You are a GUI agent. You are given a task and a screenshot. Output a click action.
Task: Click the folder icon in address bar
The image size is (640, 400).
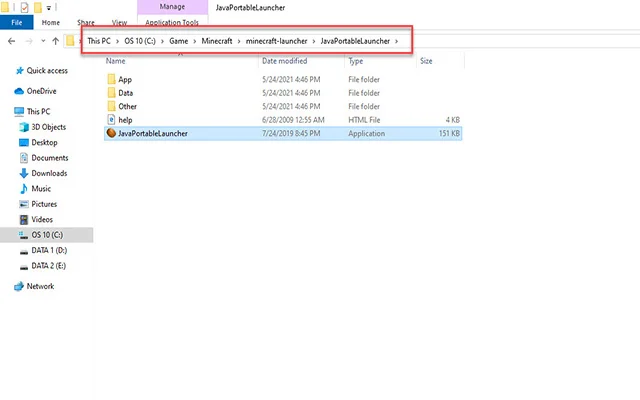[x=70, y=40]
